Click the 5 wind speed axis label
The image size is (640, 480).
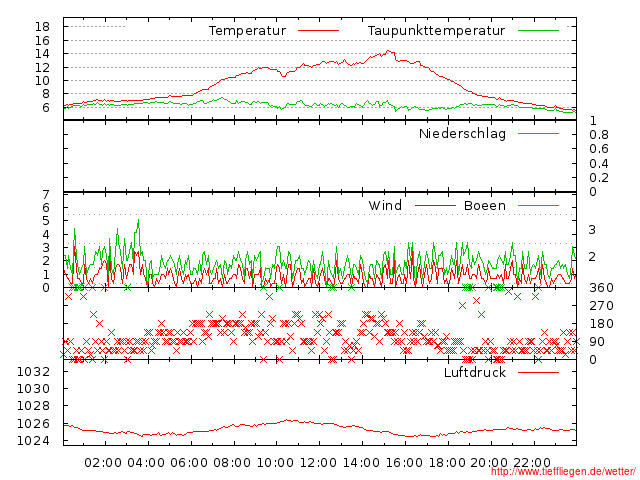(x=46, y=221)
